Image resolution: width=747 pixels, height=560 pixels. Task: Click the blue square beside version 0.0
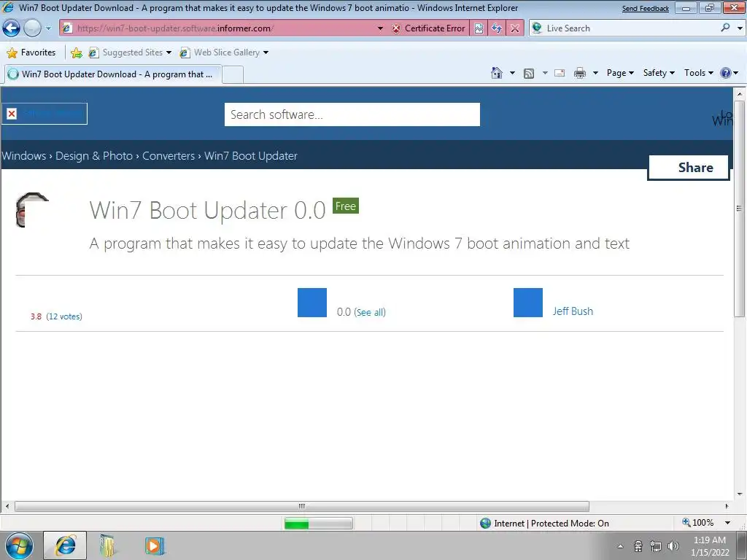(x=312, y=303)
